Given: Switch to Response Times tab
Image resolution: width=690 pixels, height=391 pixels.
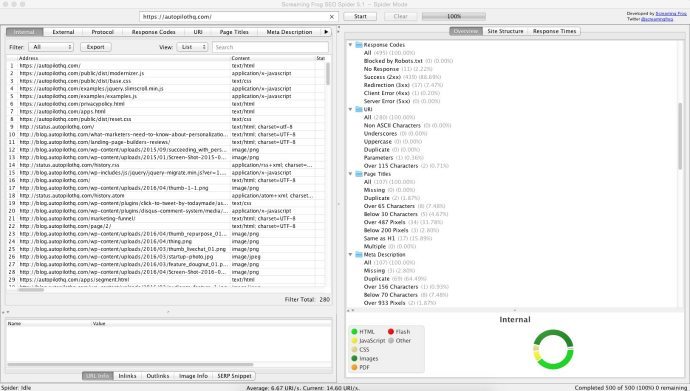Looking at the screenshot, I should click(554, 31).
